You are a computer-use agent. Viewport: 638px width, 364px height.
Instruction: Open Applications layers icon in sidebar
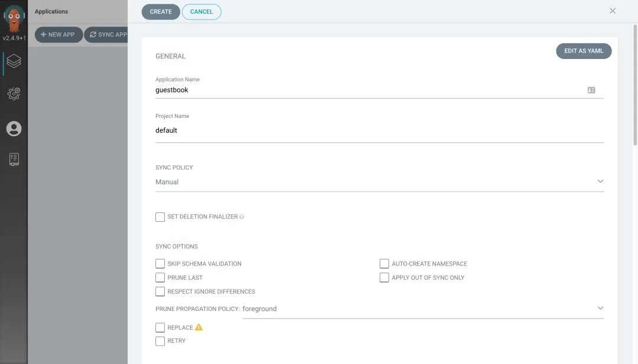(14, 61)
